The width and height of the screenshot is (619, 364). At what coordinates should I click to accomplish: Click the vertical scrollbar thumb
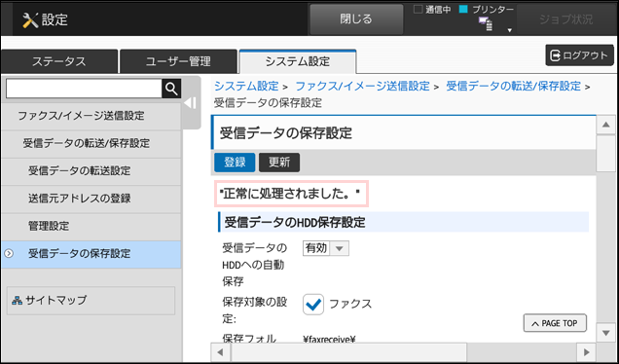click(x=606, y=153)
